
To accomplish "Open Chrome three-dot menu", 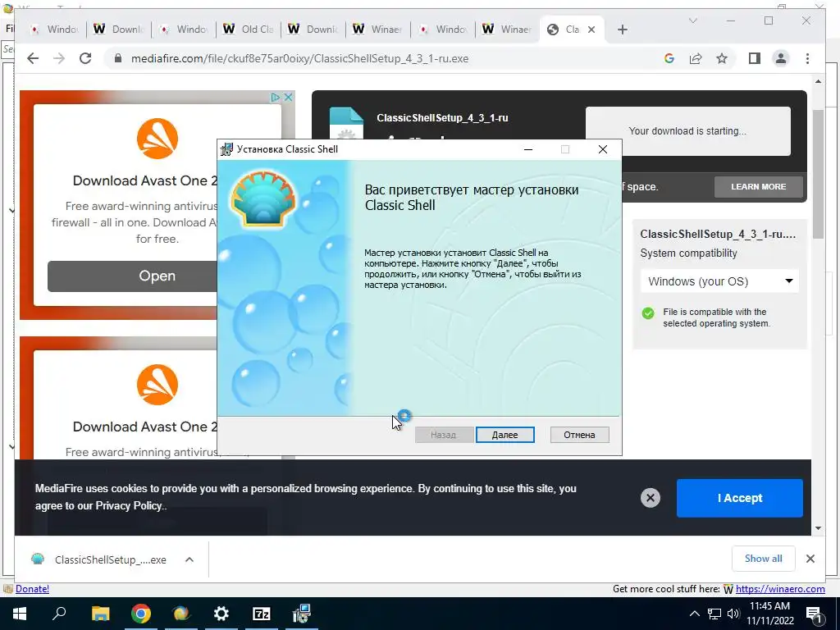I will click(x=807, y=58).
